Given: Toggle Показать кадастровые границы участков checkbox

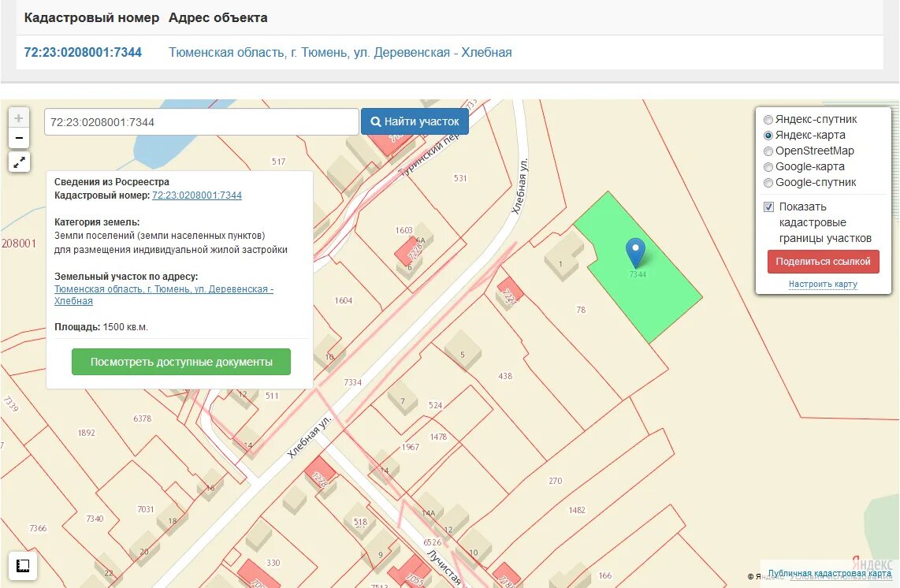Looking at the screenshot, I should 768,207.
